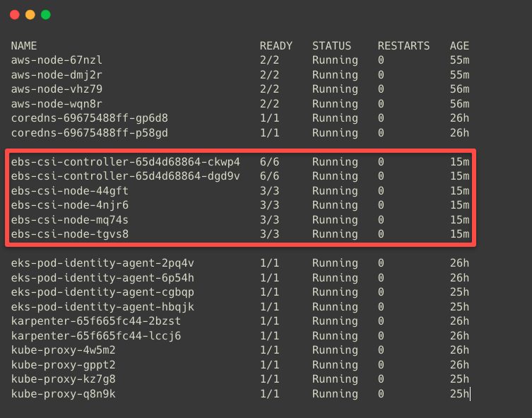Screen dimensions: 532x418
Task: Click pod name karpenter-65f665fc44-lccj6
Action: 96,336
